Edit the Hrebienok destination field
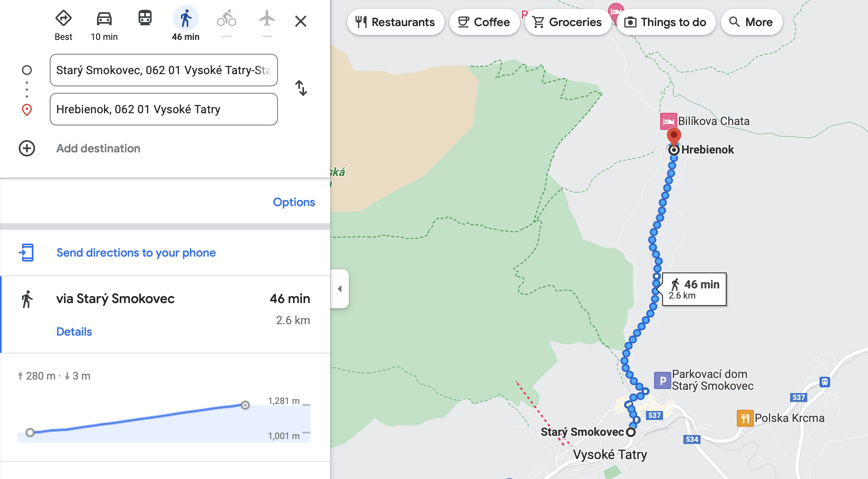The width and height of the screenshot is (868, 479). pyautogui.click(x=164, y=109)
